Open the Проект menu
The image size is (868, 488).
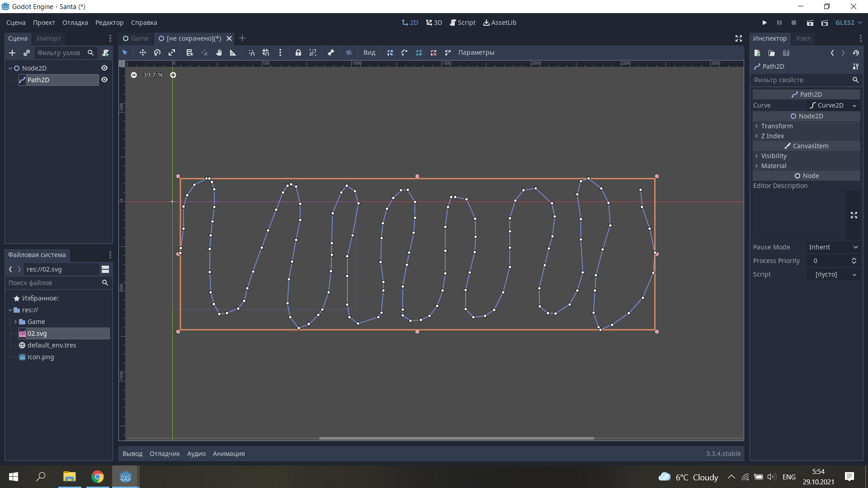(x=43, y=23)
